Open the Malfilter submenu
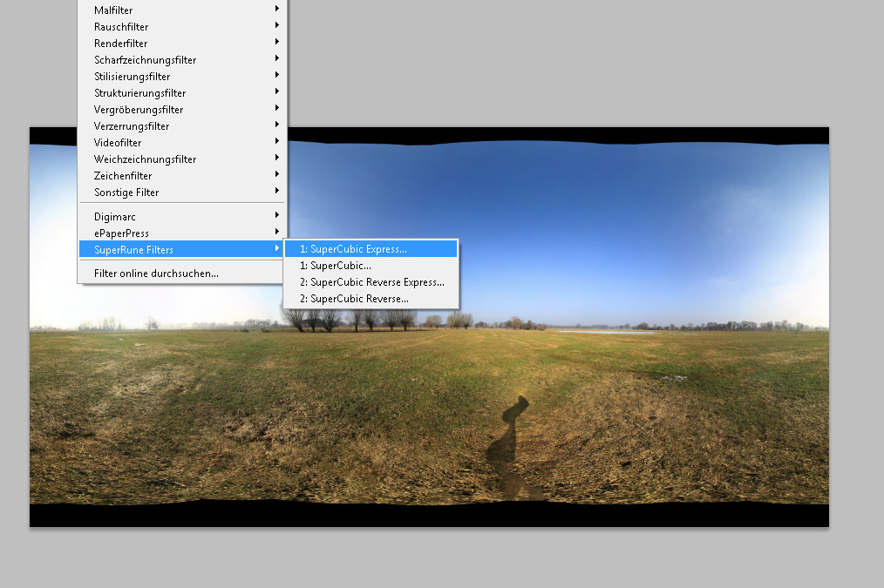Image resolution: width=884 pixels, height=588 pixels. click(x=113, y=10)
